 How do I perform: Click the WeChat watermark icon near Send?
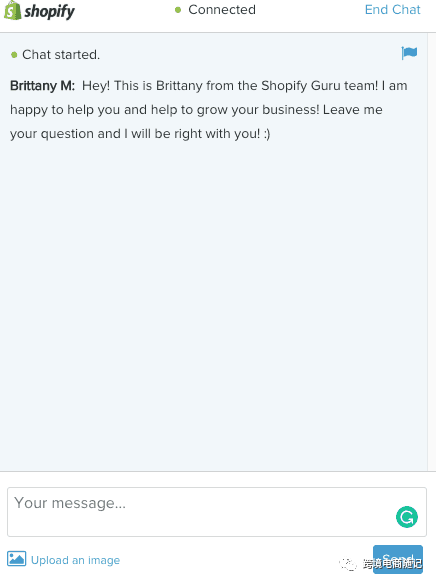pyautogui.click(x=348, y=564)
